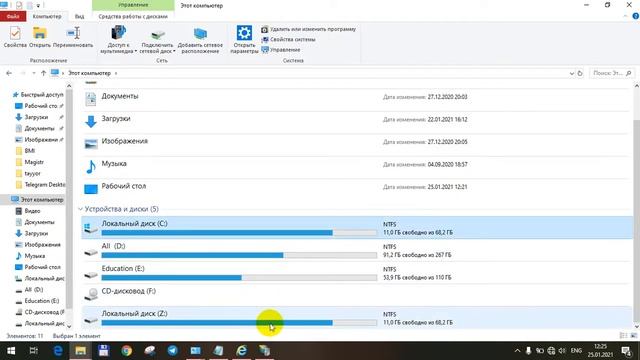Image resolution: width=640 pixels, height=360 pixels.
Task: Select the Управление contextual tab header
Action: 133,5
